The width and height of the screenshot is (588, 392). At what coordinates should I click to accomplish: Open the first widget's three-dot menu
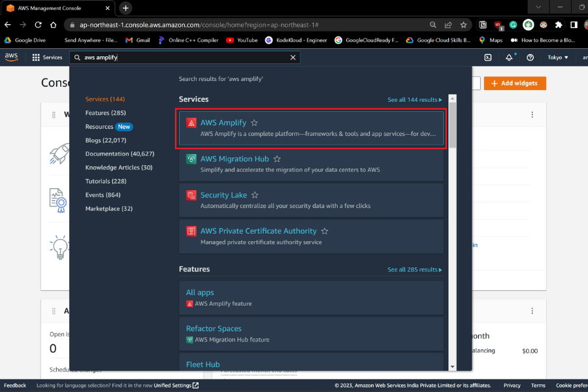tap(532, 115)
